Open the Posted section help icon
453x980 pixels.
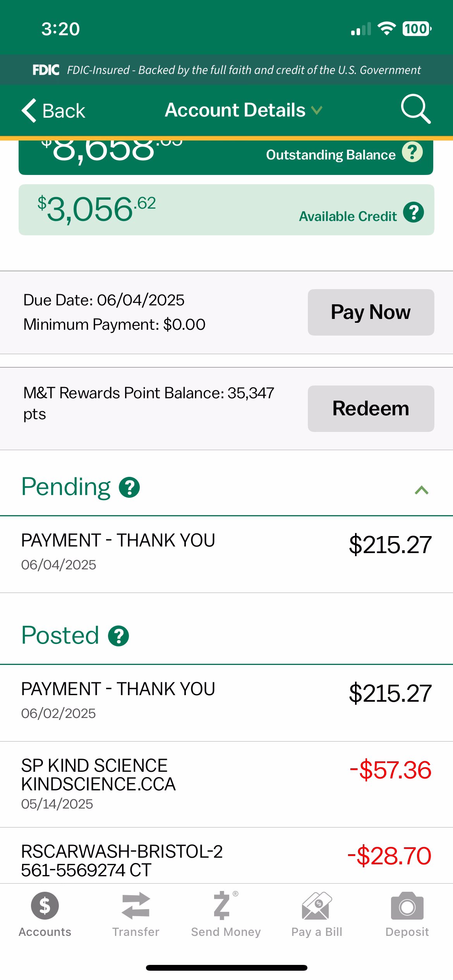118,636
